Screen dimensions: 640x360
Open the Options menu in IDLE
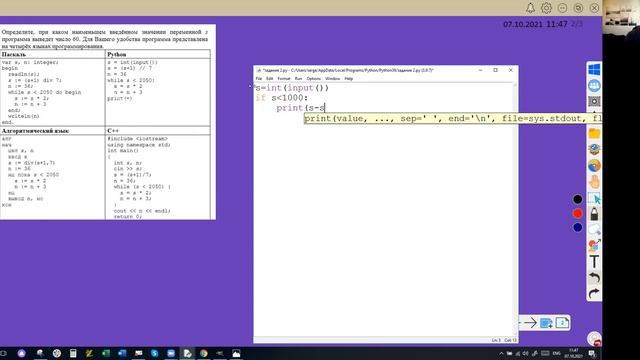click(313, 78)
